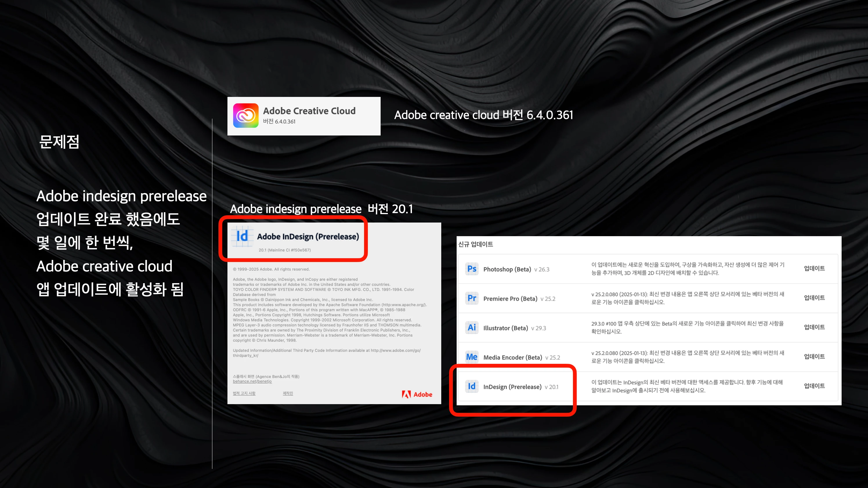Viewport: 868px width, 488px height.
Task: Click the InDesign (Prerelease) Id icon in update list
Action: click(472, 386)
